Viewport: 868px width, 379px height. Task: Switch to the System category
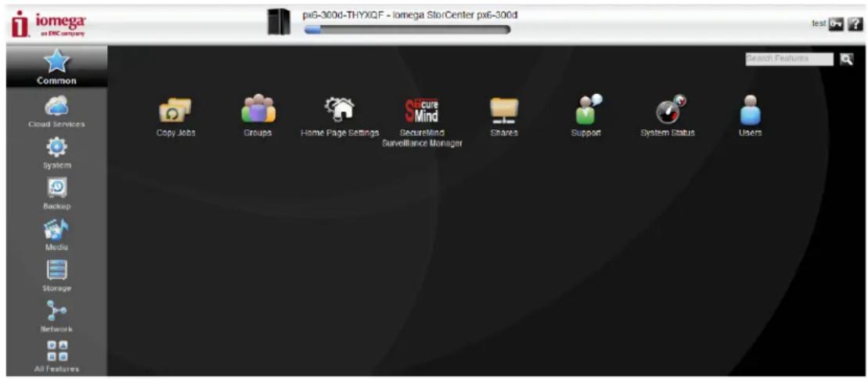click(57, 152)
